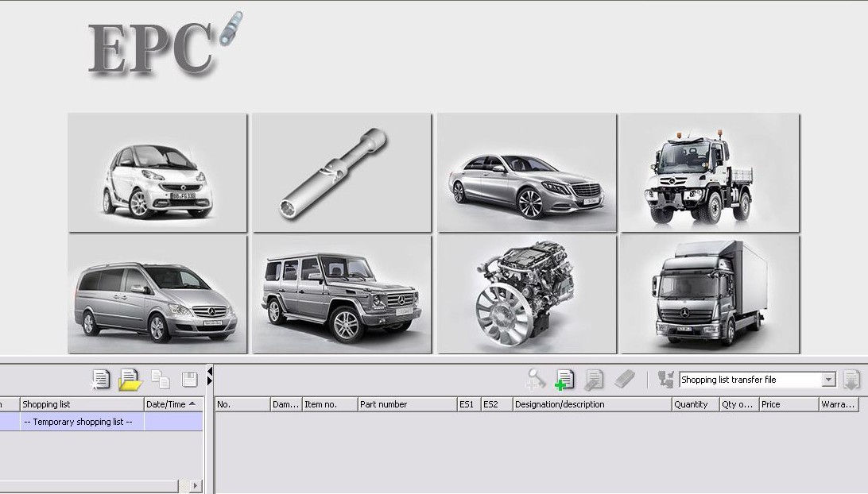Open the Shopping list transfer file dropdown
This screenshot has height=494, width=868.
coord(827,380)
